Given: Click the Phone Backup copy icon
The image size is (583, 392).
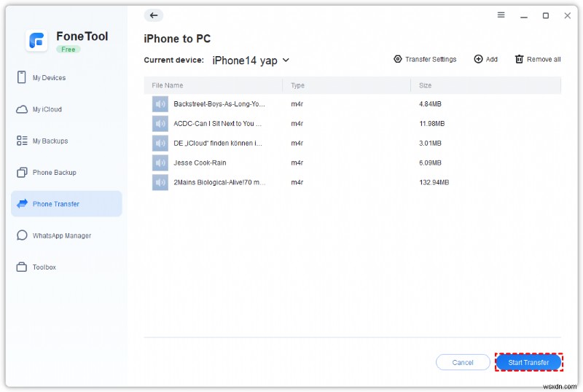Looking at the screenshot, I should coord(22,173).
